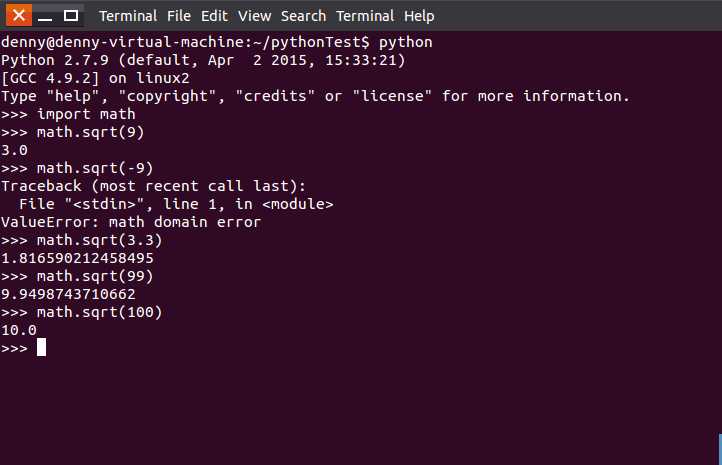Image resolution: width=722 pixels, height=465 pixels.
Task: Click the shell prompt line running python
Action: tap(217, 42)
